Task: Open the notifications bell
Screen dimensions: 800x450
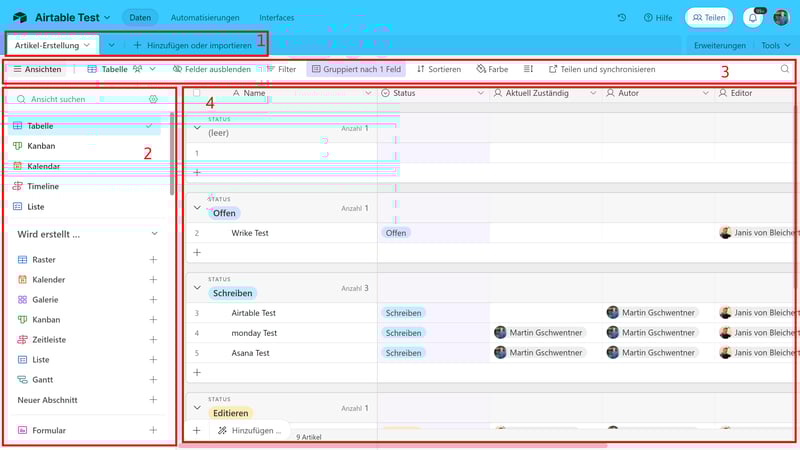Action: 753,18
